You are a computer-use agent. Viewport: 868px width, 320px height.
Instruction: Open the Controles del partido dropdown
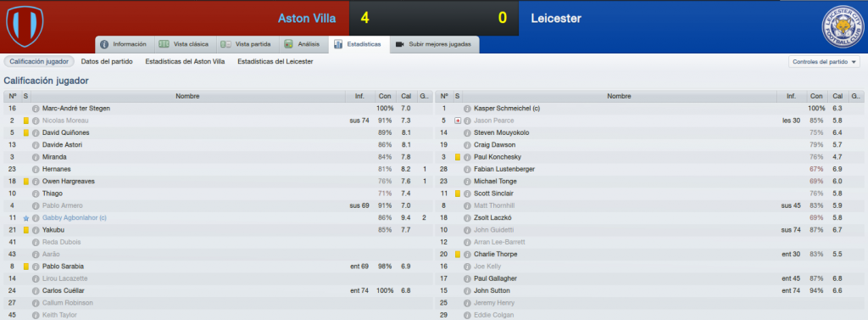coord(824,62)
